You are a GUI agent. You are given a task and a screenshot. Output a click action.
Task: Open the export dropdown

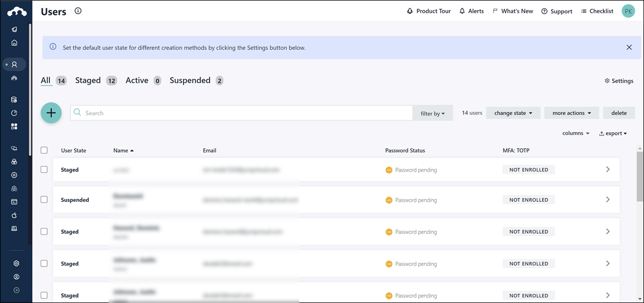[x=613, y=133]
